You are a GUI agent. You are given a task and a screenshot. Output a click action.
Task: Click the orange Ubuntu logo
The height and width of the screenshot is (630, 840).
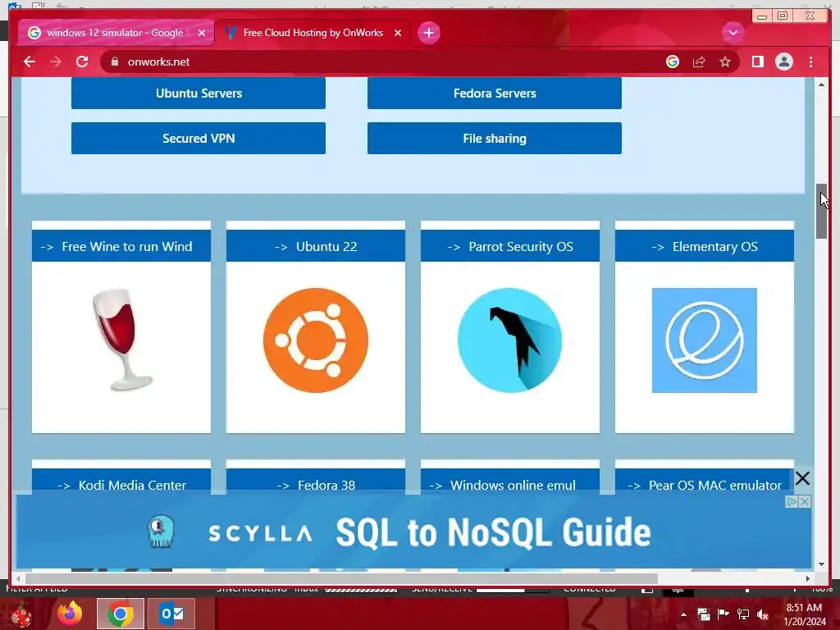point(316,340)
